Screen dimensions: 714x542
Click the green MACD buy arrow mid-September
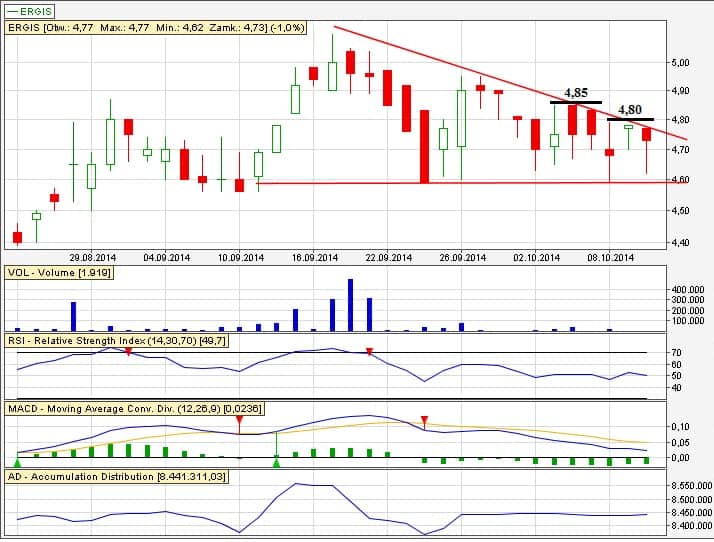pyautogui.click(x=277, y=461)
